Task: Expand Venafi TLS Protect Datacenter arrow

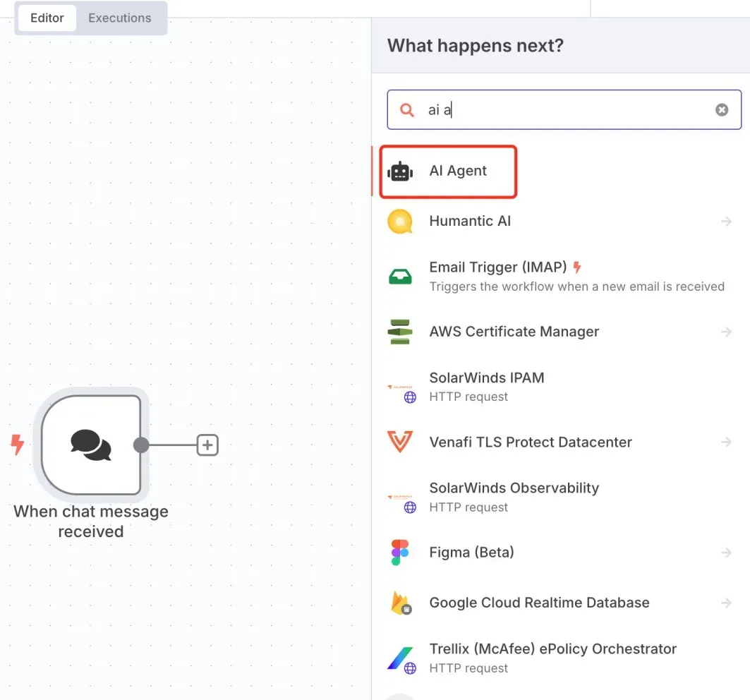Action: 726,442
